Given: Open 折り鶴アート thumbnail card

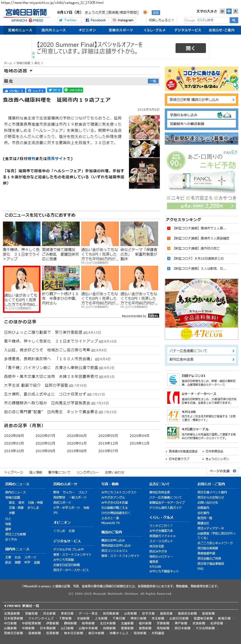Looking at the screenshot, I should (61, 285).
